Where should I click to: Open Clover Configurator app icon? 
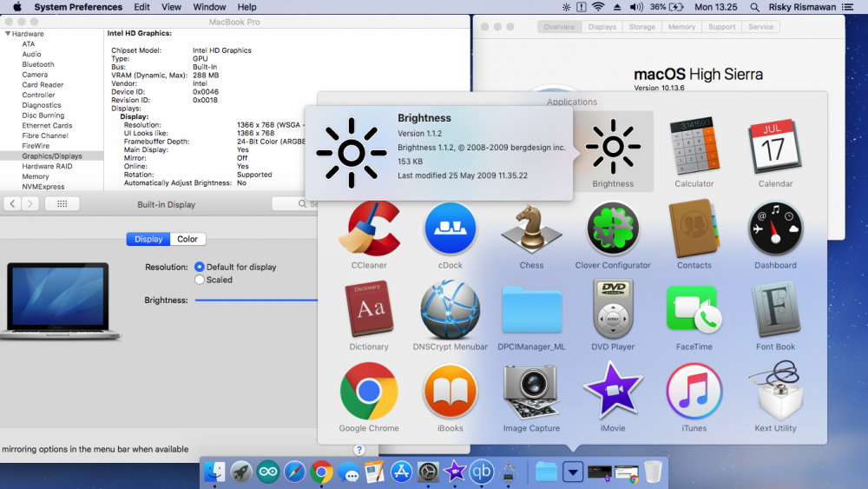[x=612, y=228]
